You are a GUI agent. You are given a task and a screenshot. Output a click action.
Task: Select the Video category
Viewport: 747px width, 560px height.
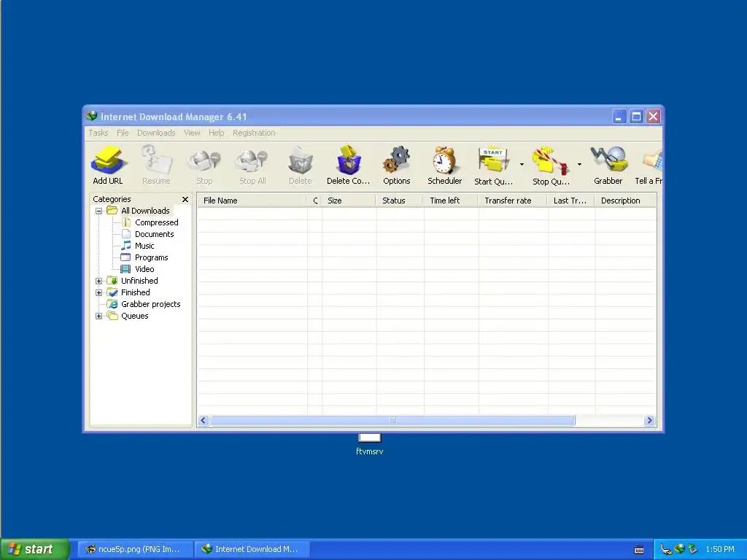click(x=144, y=269)
